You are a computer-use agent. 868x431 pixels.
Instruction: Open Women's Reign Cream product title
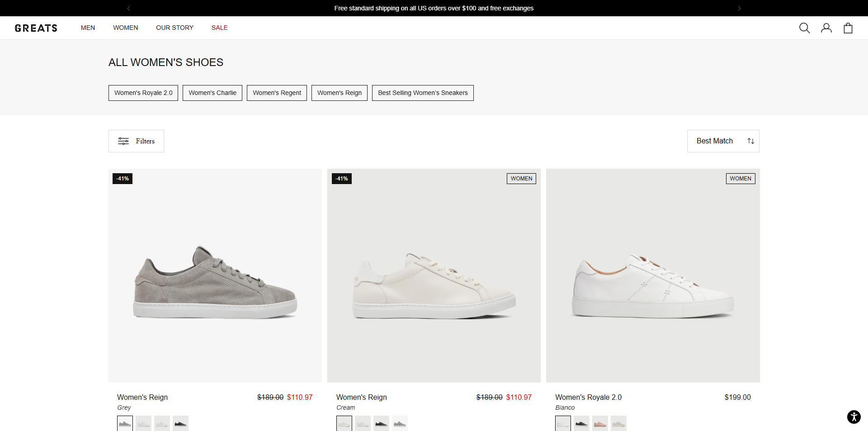click(362, 397)
